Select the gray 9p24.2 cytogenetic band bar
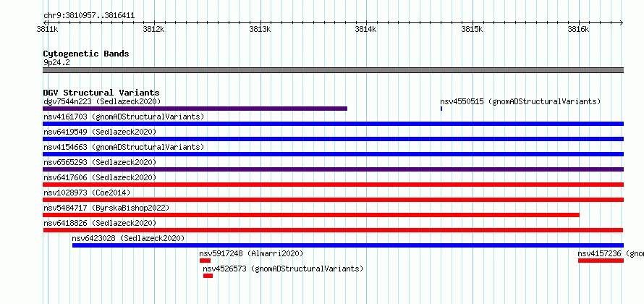644x304 pixels. coord(333,70)
